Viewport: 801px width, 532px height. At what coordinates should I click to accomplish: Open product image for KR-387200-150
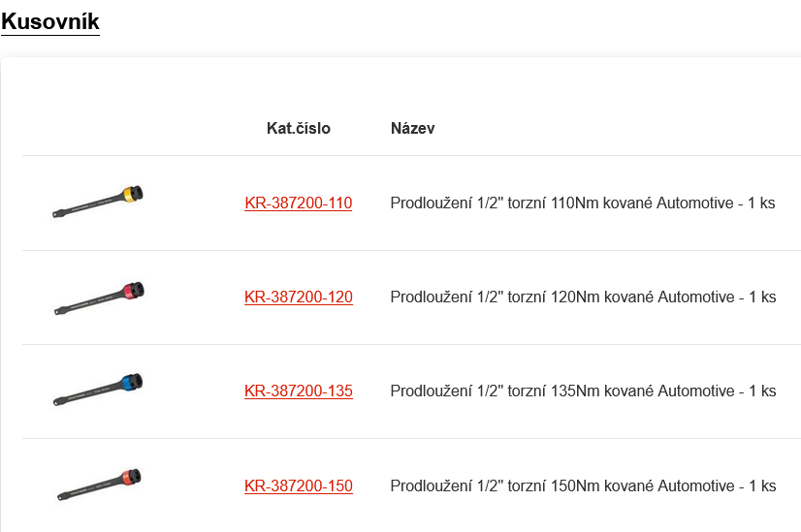[x=97, y=485]
